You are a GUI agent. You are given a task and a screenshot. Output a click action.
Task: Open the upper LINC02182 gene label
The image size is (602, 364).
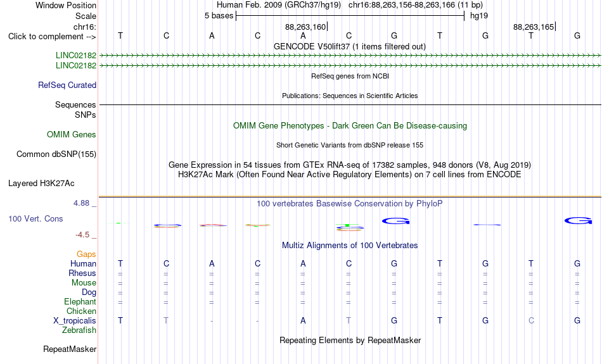(x=76, y=55)
